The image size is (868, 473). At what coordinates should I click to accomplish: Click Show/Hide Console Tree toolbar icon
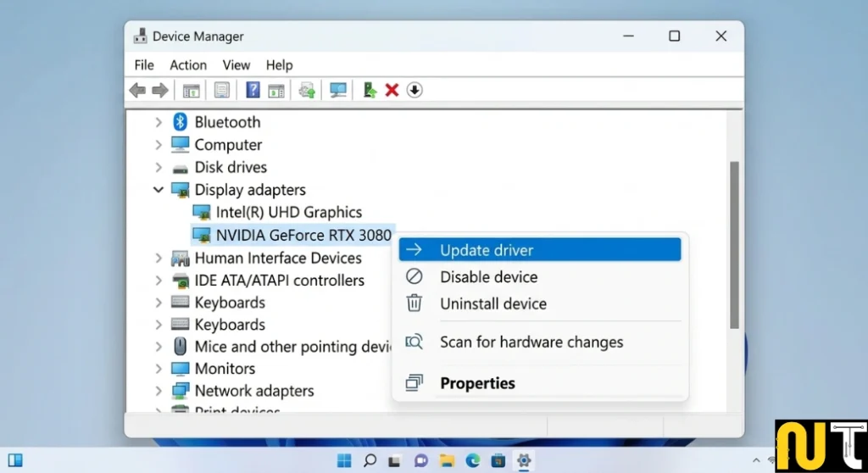tap(191, 90)
